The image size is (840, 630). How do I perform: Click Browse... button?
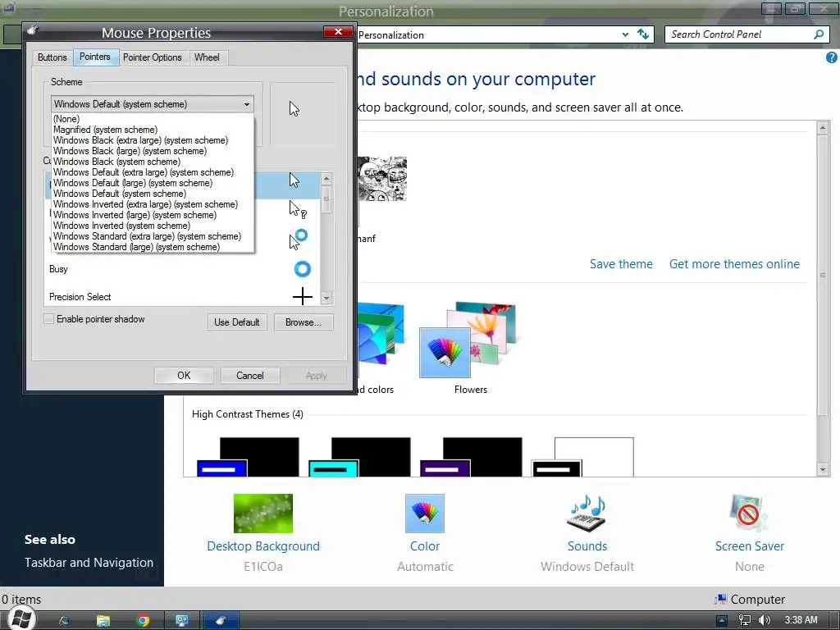click(x=304, y=322)
